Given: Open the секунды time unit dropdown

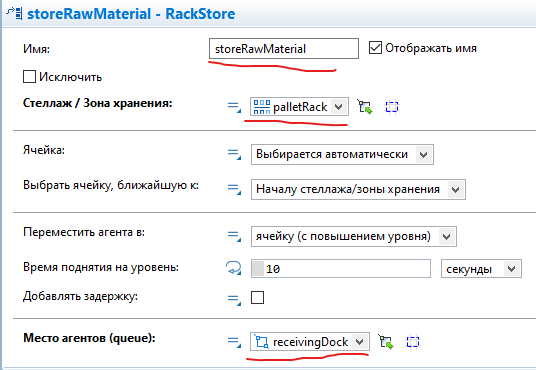Looking at the screenshot, I should click(x=481, y=269).
